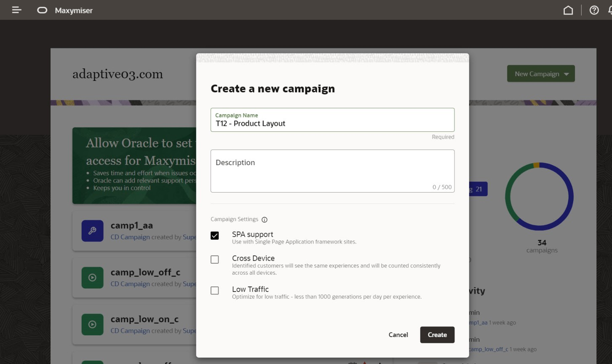Enable the Low Traffic checkbox
This screenshot has height=364, width=612.
coord(215,290)
